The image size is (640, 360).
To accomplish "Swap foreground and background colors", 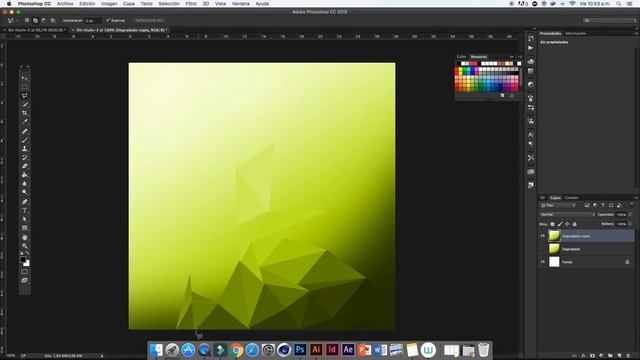I will point(28,253).
